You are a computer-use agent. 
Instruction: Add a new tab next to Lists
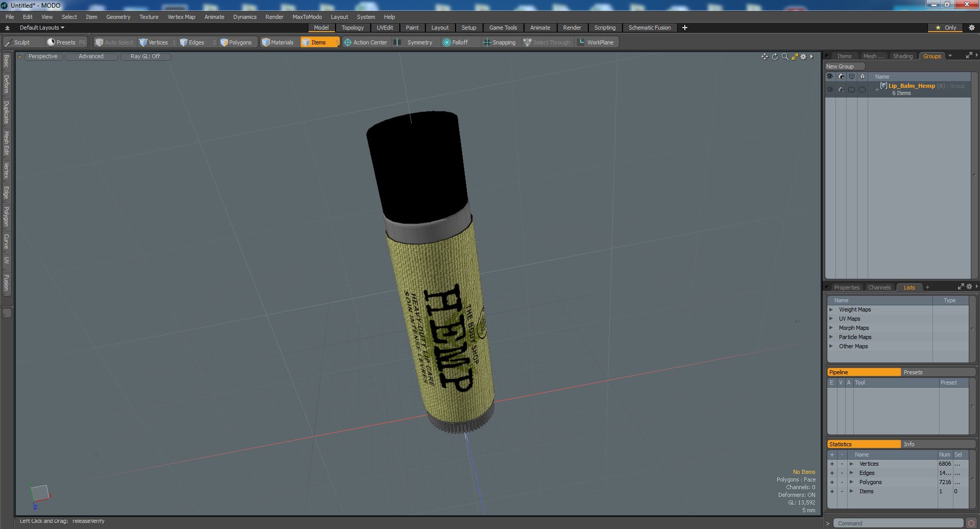point(927,287)
